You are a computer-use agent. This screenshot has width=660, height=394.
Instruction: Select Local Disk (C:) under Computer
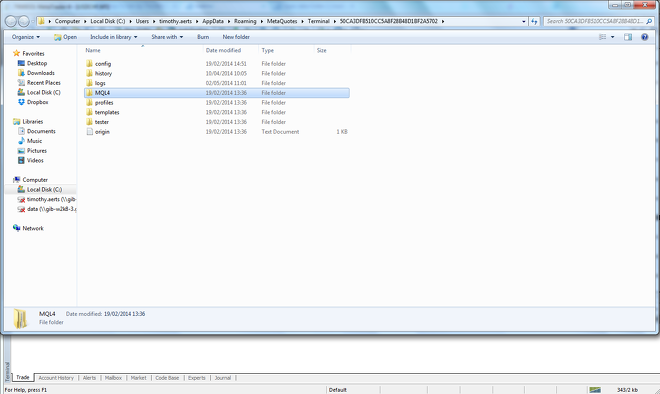(x=40, y=189)
